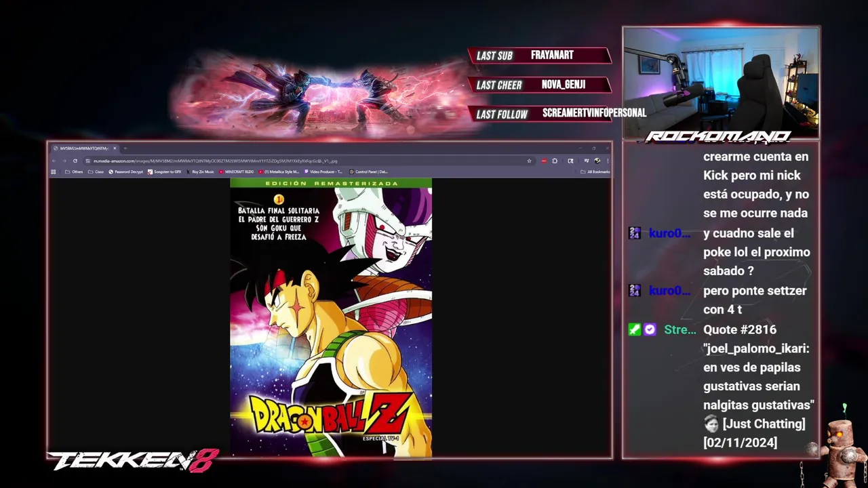Screen dimensions: 868x488
Task: Open the Extensions puzzle icon
Action: (x=555, y=161)
